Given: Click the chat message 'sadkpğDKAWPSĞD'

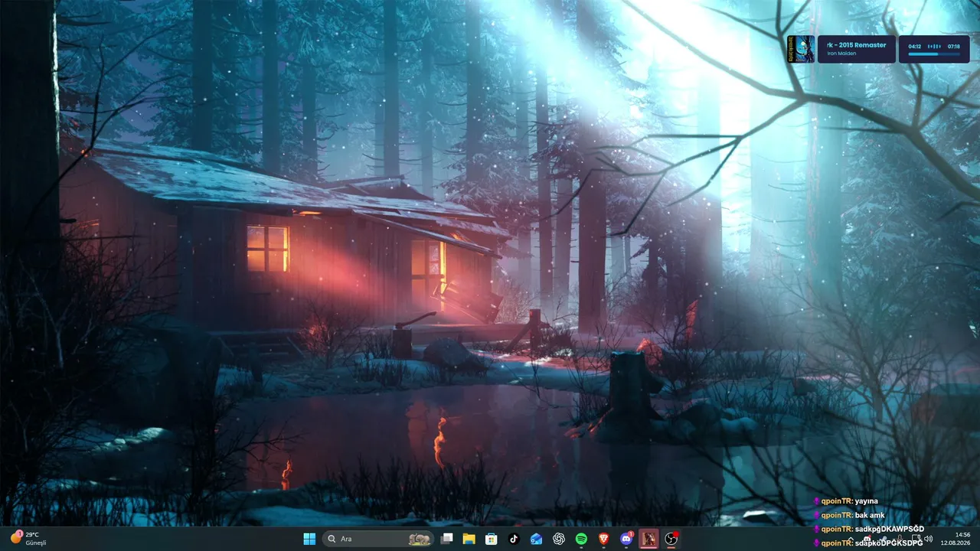Looking at the screenshot, I should (890, 529).
